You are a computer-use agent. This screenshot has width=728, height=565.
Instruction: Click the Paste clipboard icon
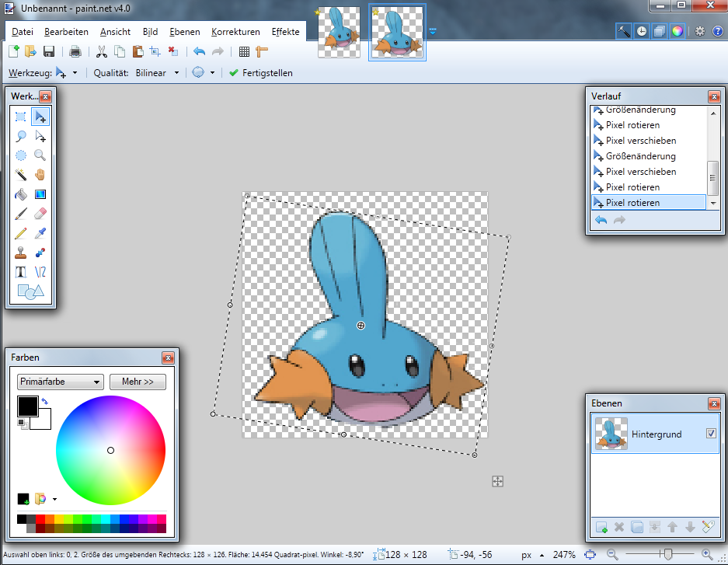click(x=138, y=51)
